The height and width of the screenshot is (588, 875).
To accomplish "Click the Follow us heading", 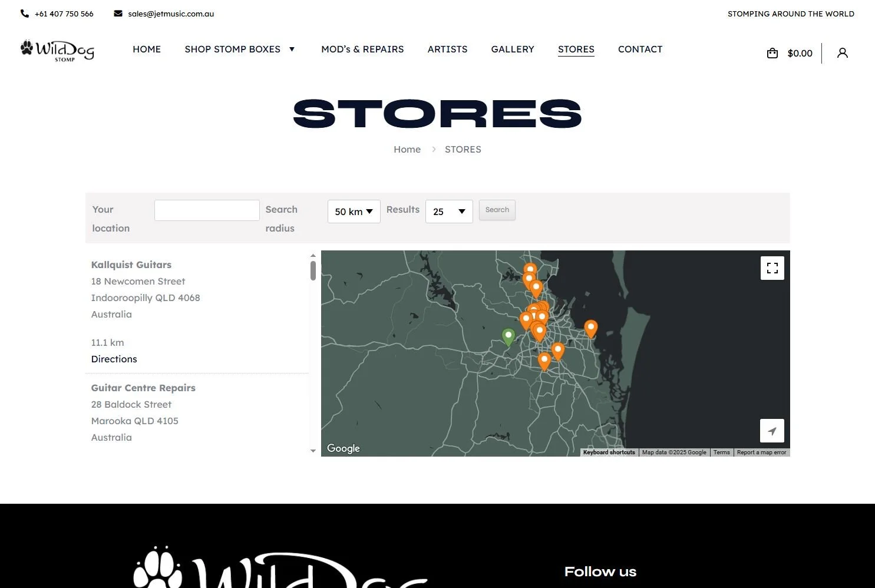I will point(600,572).
